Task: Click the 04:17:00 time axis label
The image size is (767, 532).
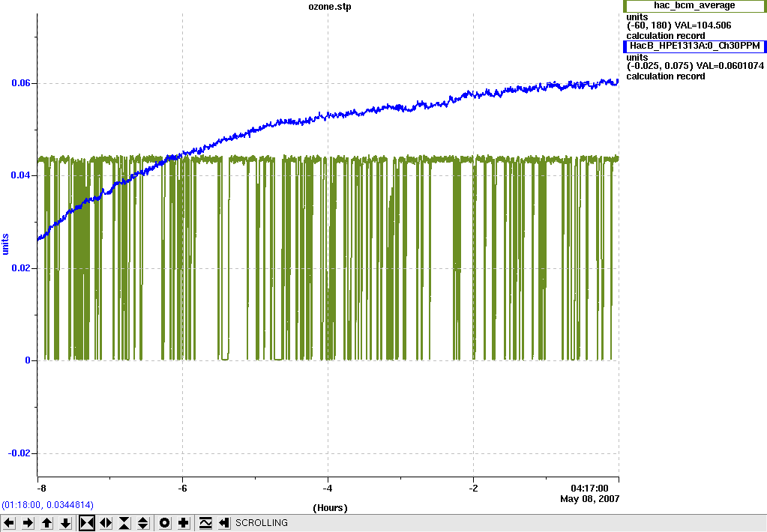Action: pyautogui.click(x=589, y=488)
